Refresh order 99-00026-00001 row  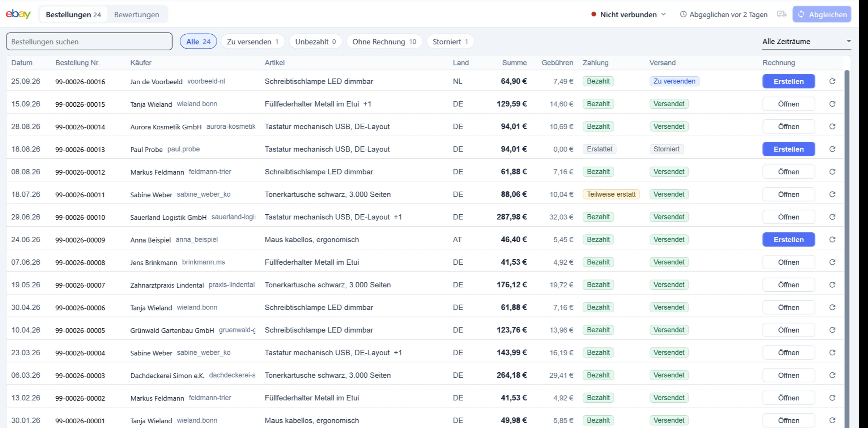click(x=832, y=420)
